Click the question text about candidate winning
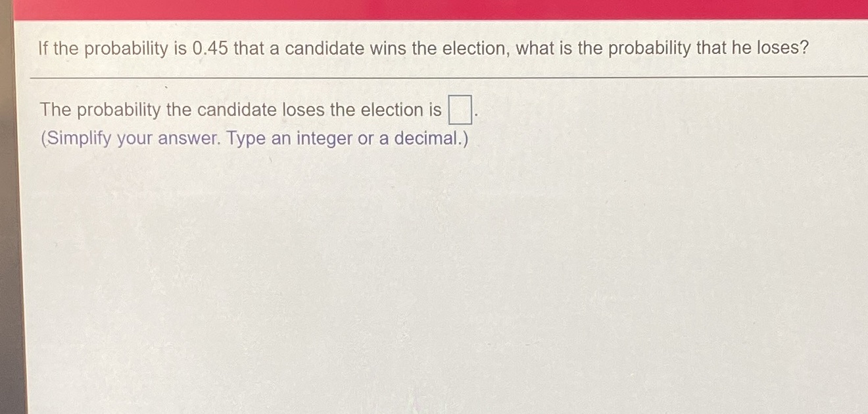Image resolution: width=868 pixels, height=414 pixels. click(421, 48)
